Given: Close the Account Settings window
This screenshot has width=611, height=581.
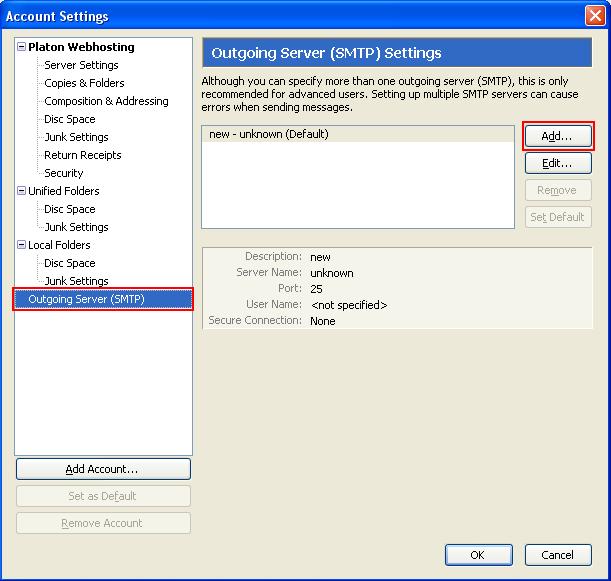Looking at the screenshot, I should [595, 16].
